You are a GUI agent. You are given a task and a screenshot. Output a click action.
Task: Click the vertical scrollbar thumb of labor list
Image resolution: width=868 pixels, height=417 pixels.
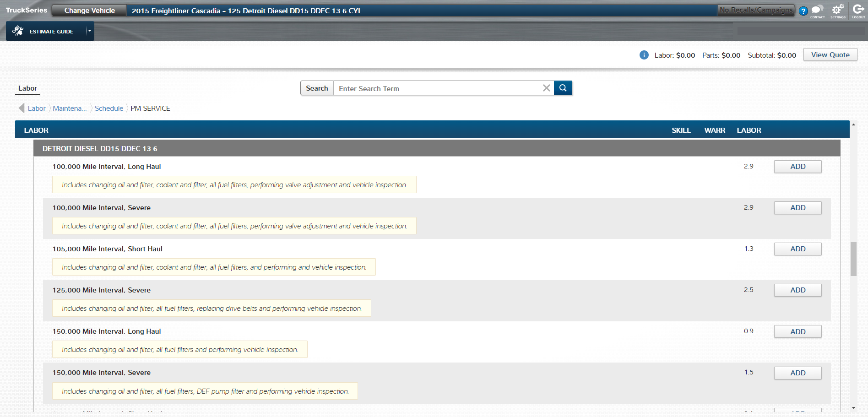tap(853, 259)
